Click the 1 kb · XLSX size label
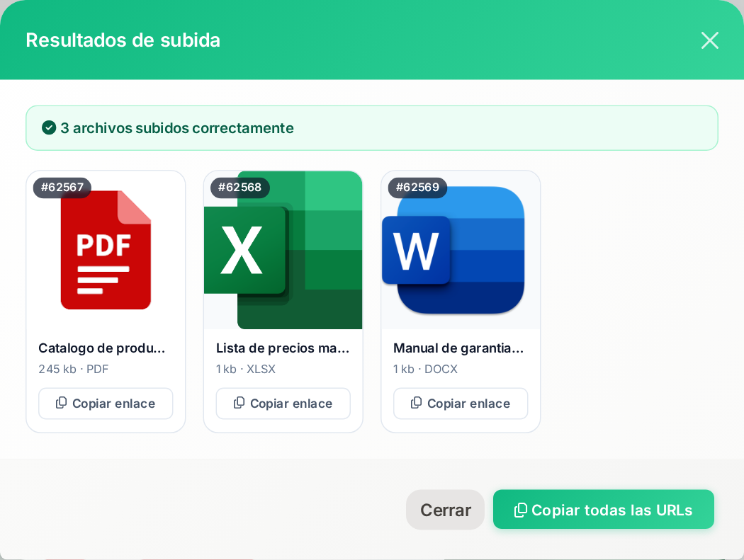Viewport: 744px width, 560px height. (246, 369)
